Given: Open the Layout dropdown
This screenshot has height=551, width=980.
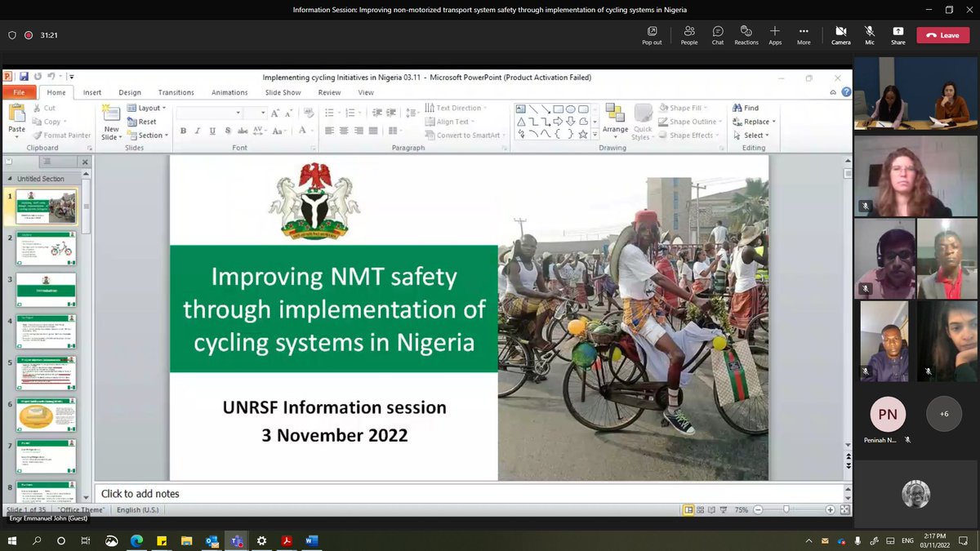Looking at the screenshot, I should (147, 108).
